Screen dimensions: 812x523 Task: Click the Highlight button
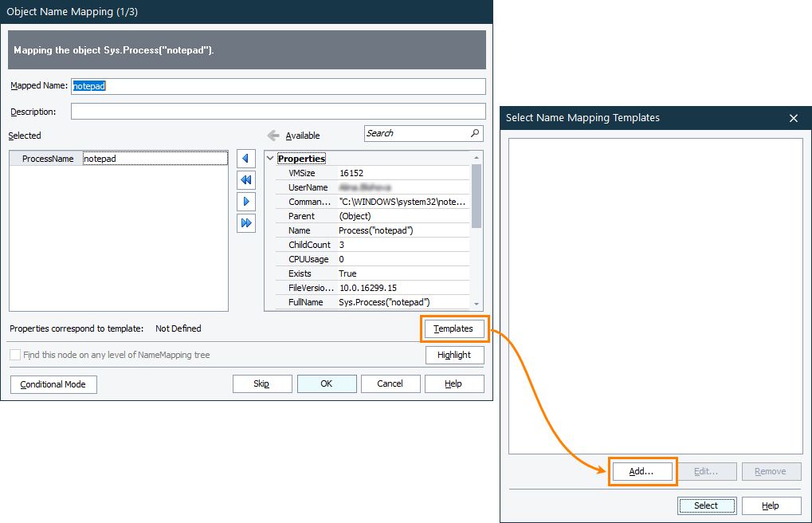(454, 355)
